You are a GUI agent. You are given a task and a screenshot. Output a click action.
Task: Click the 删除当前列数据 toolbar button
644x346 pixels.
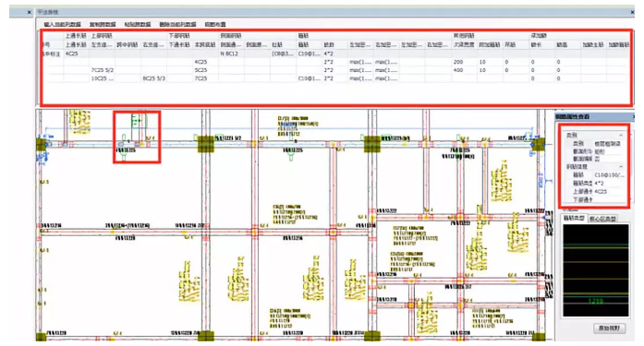[177, 25]
